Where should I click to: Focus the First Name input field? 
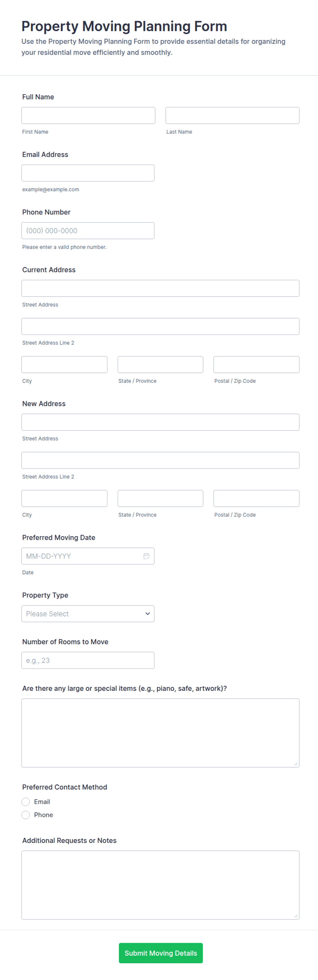coord(88,115)
